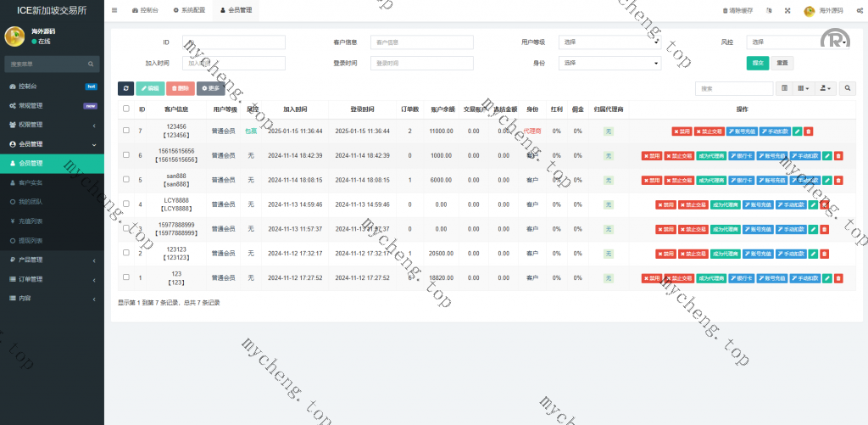Click the 加入时间 date input field

(x=234, y=63)
